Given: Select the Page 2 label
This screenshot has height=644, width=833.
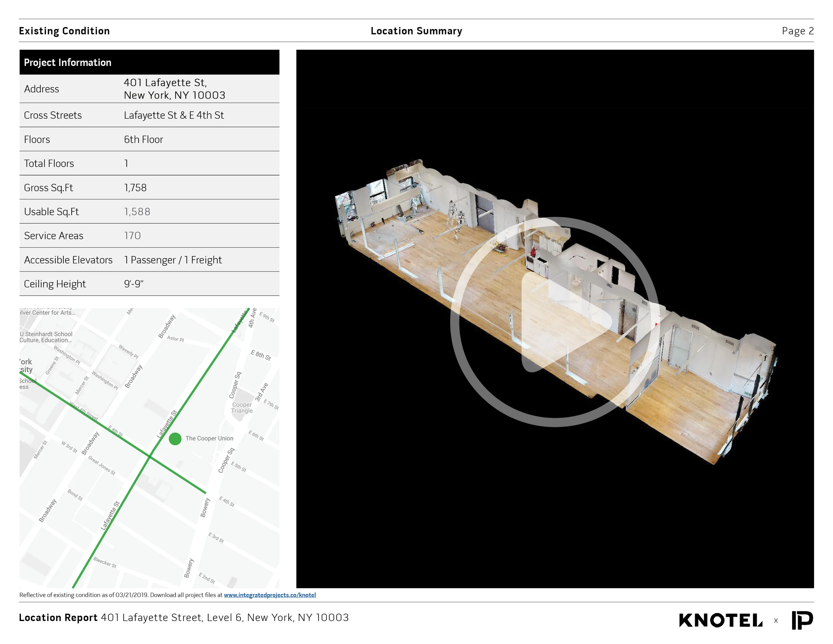Looking at the screenshot, I should 798,31.
